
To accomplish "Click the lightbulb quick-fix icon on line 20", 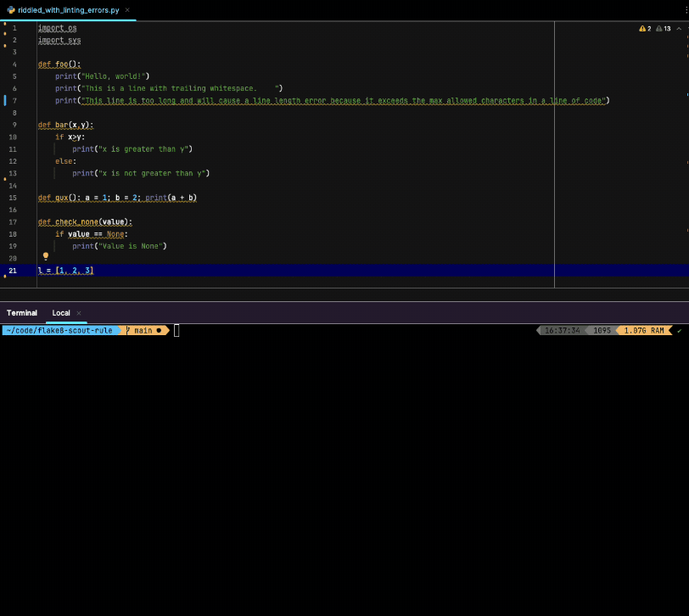I will 46,255.
